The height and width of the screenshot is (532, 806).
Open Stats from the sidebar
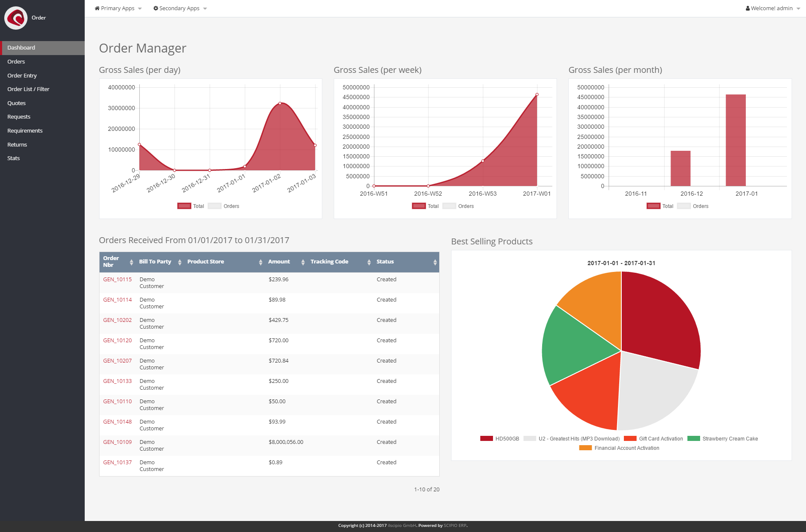13,158
